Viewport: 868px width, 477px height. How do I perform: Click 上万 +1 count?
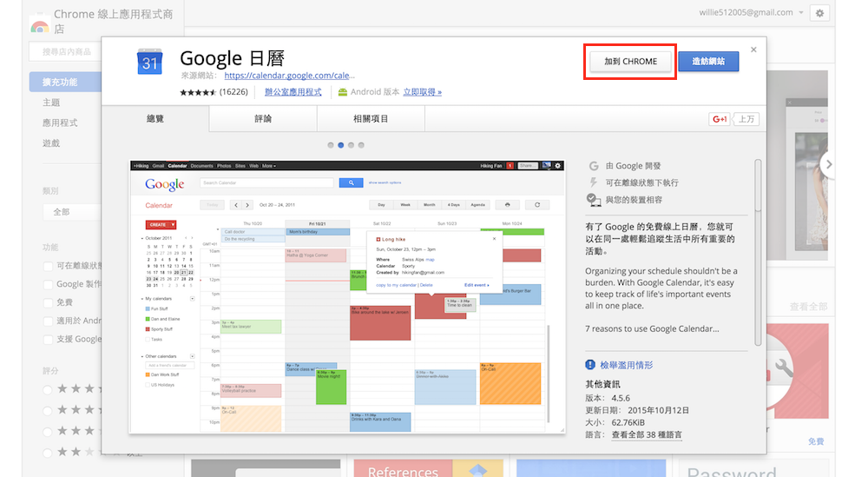pyautogui.click(x=746, y=119)
